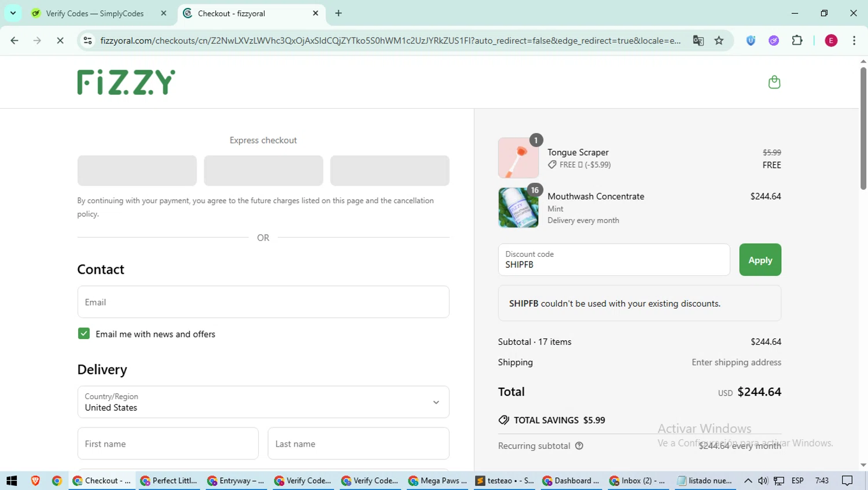Open the tab search dropdown arrow
Image resolution: width=868 pixels, height=490 pixels.
pyautogui.click(x=13, y=13)
